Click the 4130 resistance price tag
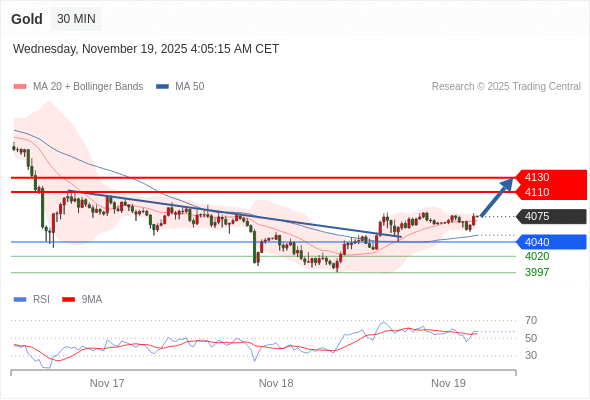The height and width of the screenshot is (400, 590). pyautogui.click(x=551, y=177)
